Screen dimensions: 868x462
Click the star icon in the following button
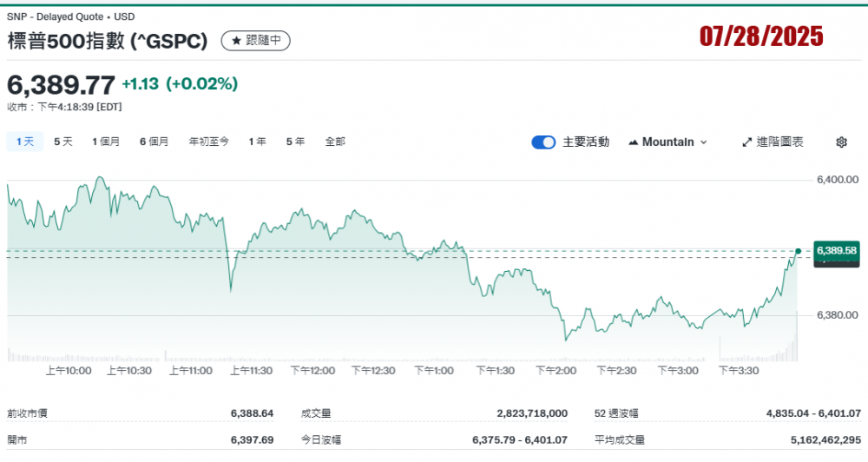click(236, 41)
